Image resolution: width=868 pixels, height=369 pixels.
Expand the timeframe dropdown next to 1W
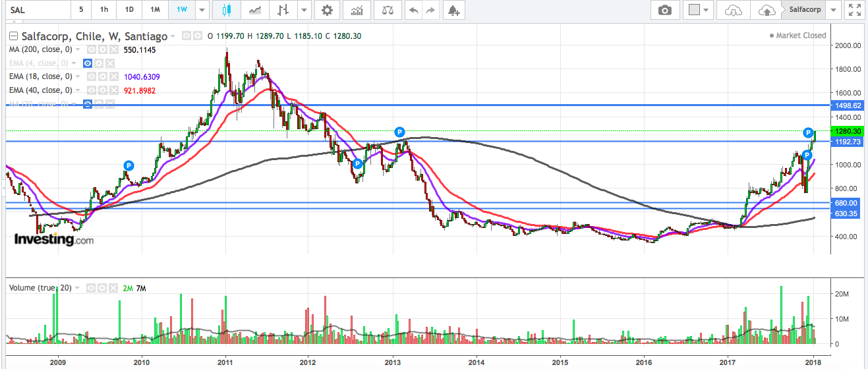[202, 10]
